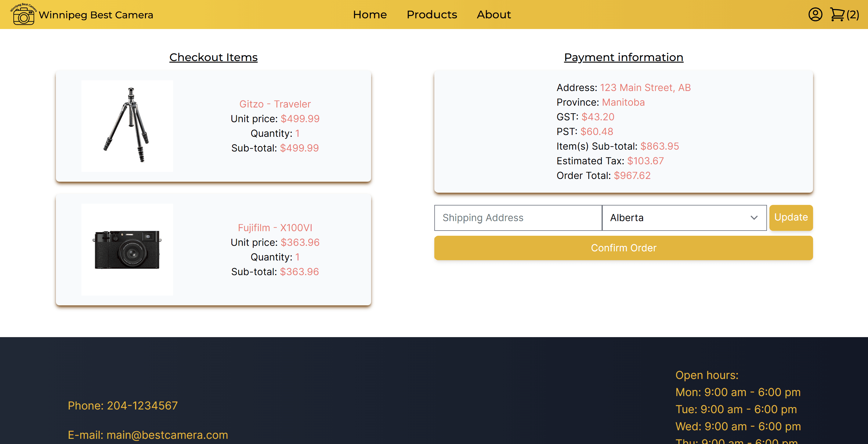Click the cart item count (2)

pyautogui.click(x=853, y=15)
